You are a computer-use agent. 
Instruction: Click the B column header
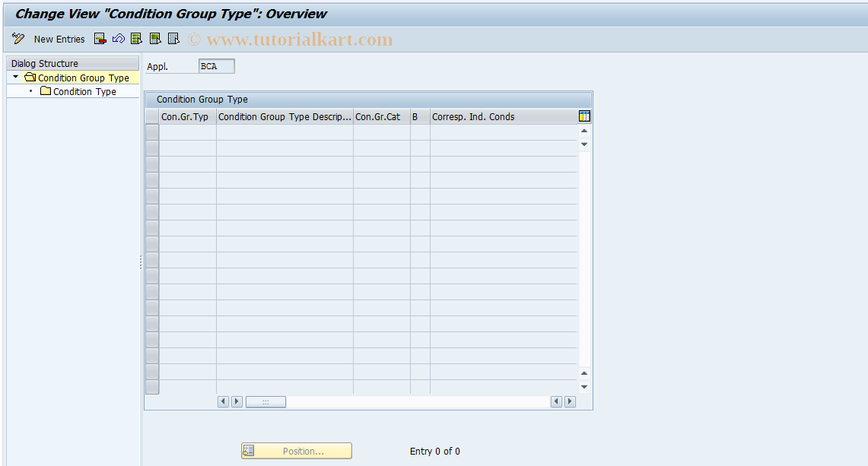(x=420, y=117)
